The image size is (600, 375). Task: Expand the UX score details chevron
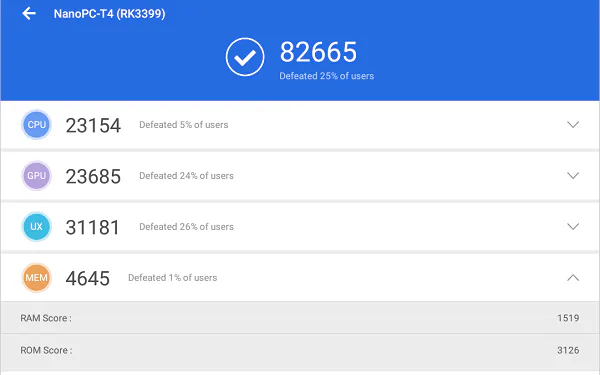[573, 227]
